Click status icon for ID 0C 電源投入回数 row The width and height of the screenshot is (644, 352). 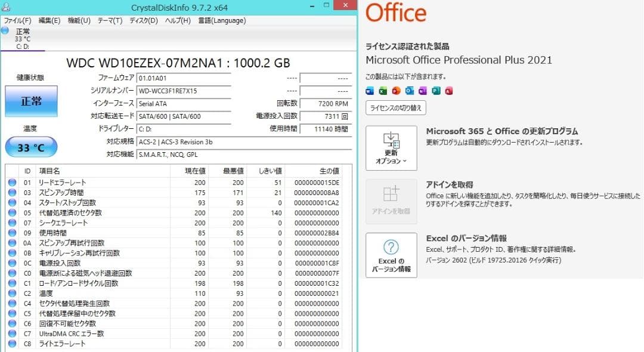point(13,263)
